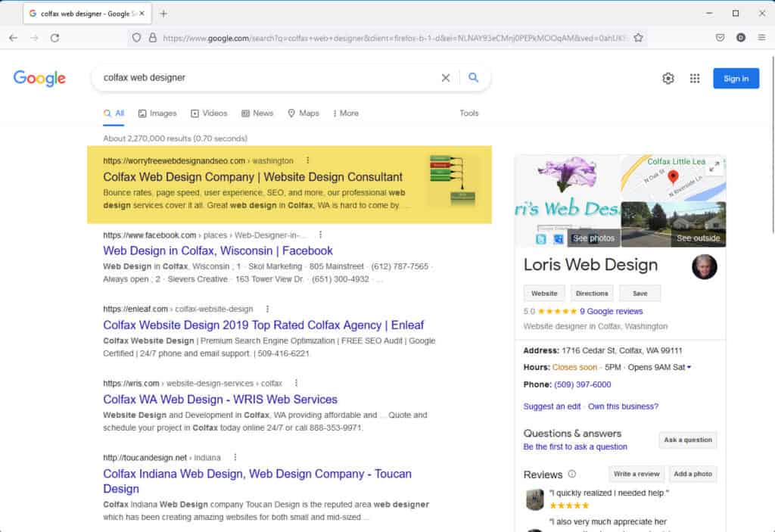Go back using the browser back arrow
Screen dimensions: 775x532
pos(14,38)
